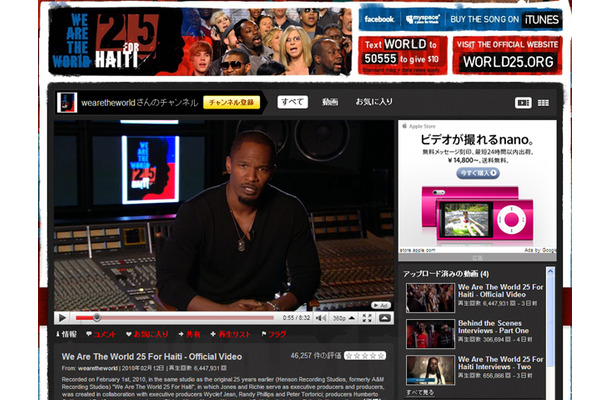Click the uploaded videos list scrollbar up arrow
This screenshot has width=610, height=400.
[x=550, y=271]
